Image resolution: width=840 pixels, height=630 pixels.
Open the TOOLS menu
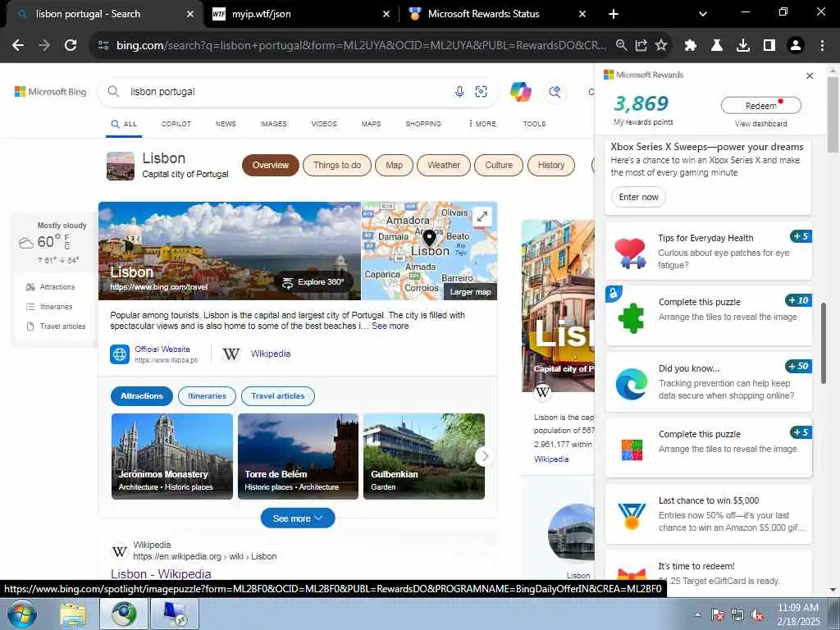pos(534,124)
